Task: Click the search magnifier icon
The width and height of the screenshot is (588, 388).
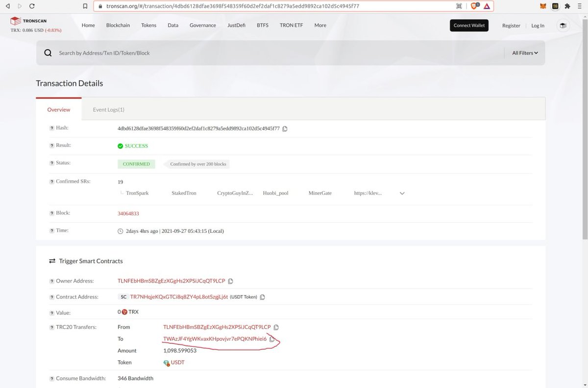Action: tap(48, 53)
